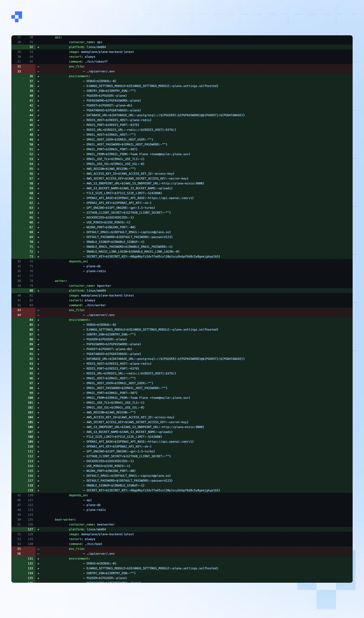Image resolution: width=364 pixels, height=618 pixels.
Task: Click the minus marker beside env_file line
Action: pos(38,66)
